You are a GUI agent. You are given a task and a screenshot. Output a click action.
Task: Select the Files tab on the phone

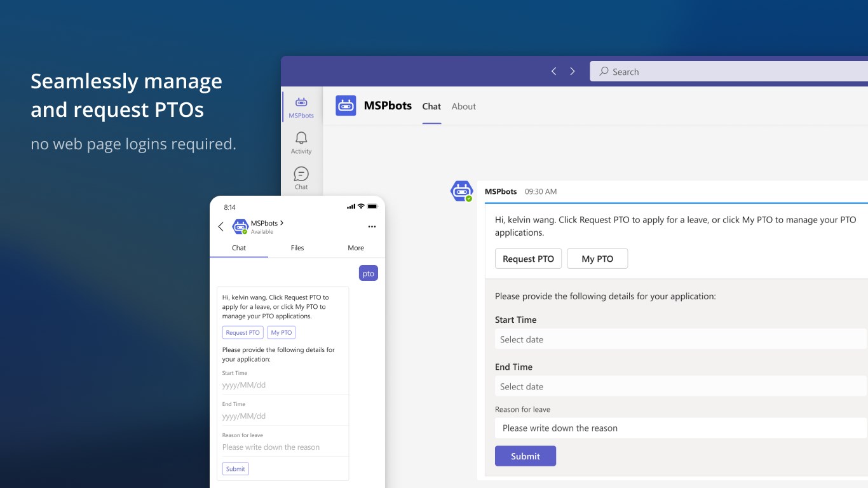coord(297,248)
